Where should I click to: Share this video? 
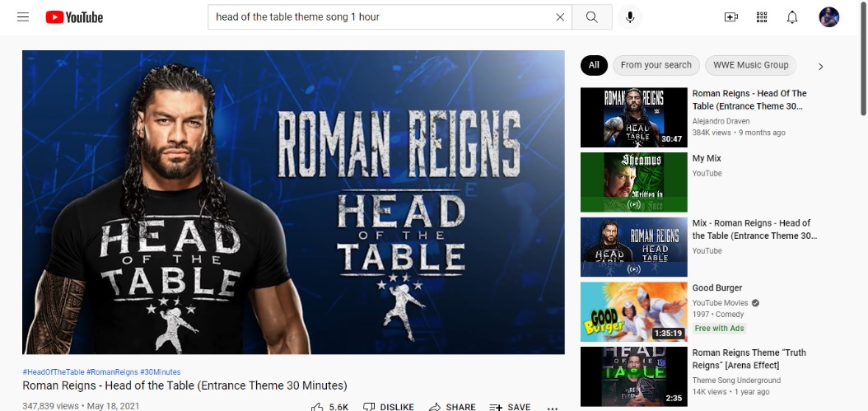click(452, 407)
